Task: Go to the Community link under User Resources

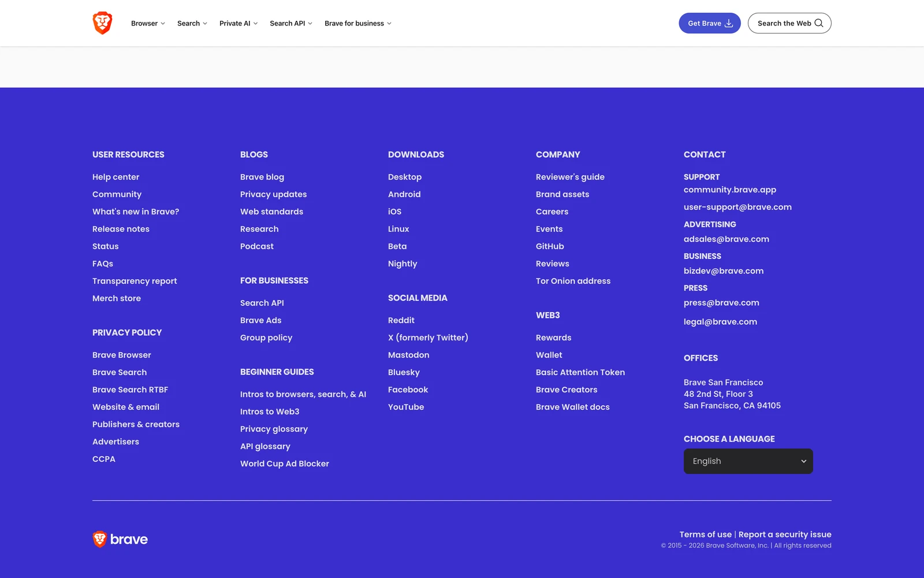Action: tap(117, 194)
